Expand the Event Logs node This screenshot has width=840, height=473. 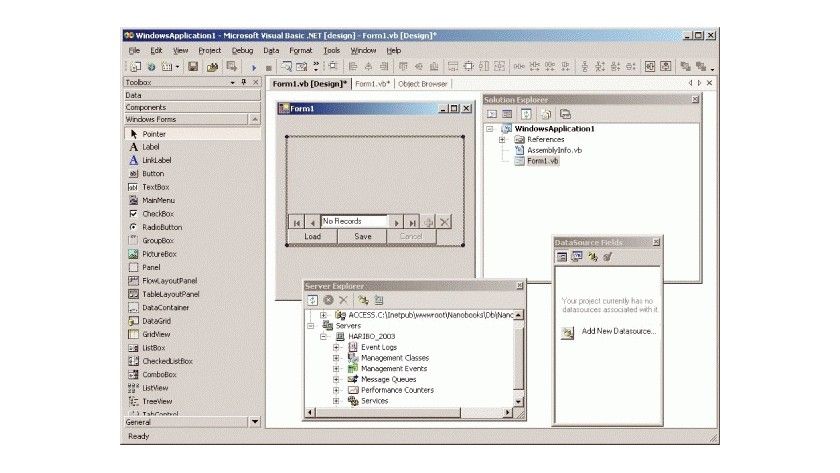click(x=336, y=347)
